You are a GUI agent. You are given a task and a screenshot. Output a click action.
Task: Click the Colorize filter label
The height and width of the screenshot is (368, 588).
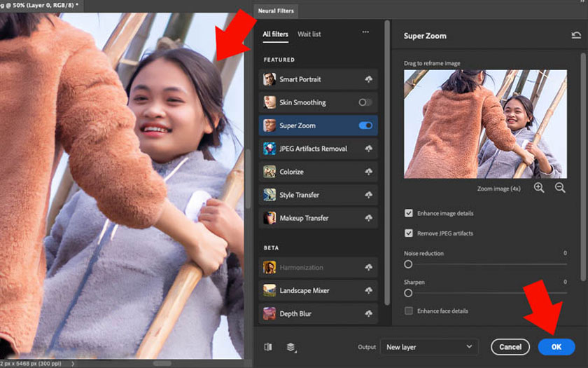point(291,172)
